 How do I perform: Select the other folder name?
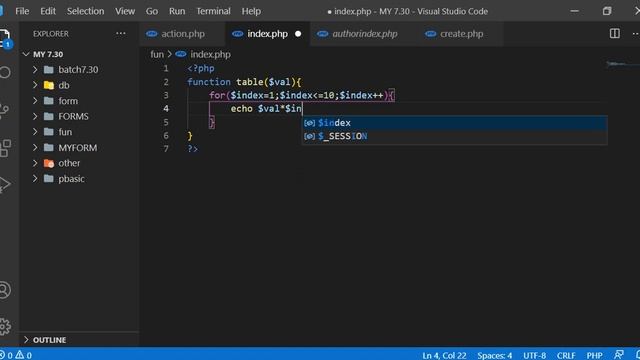click(x=69, y=163)
